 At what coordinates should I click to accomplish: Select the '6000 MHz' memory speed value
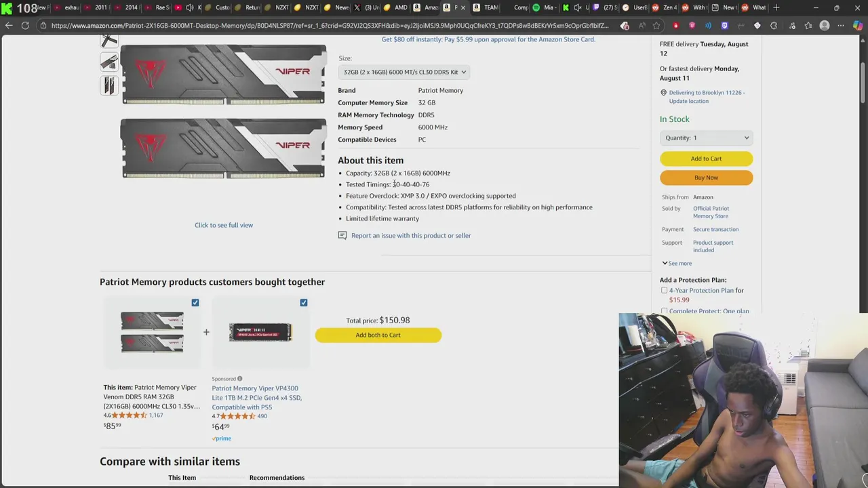coord(433,127)
